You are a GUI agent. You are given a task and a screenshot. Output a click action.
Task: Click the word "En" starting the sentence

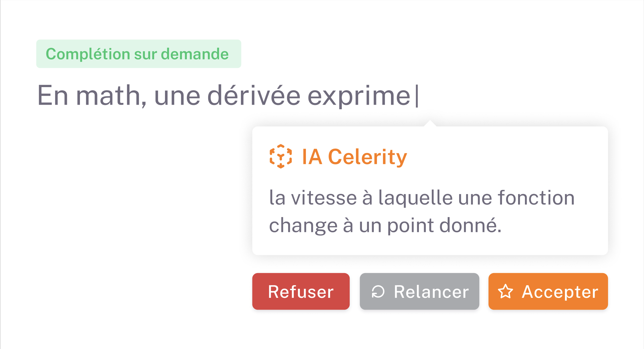coord(53,96)
